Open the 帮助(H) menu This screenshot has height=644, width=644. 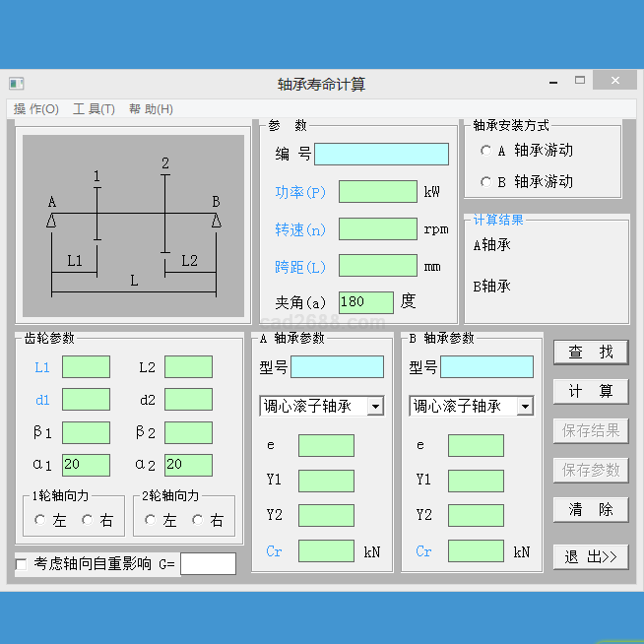coord(151,109)
